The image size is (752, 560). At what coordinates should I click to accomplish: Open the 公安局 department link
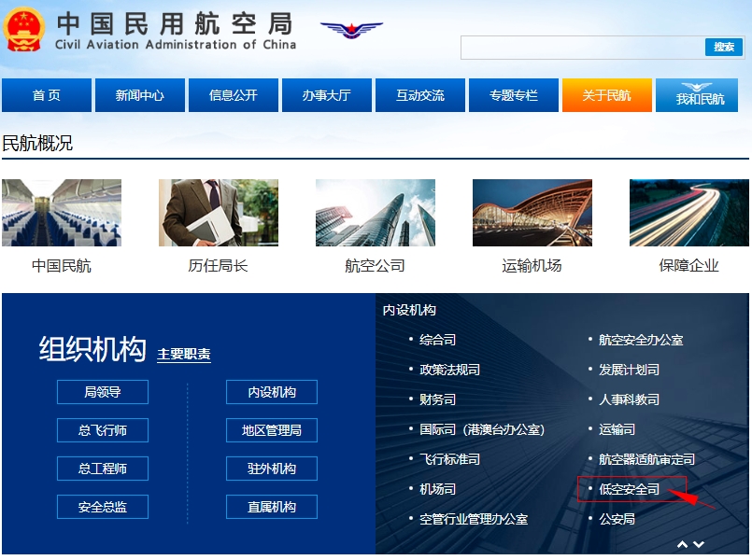point(617,519)
